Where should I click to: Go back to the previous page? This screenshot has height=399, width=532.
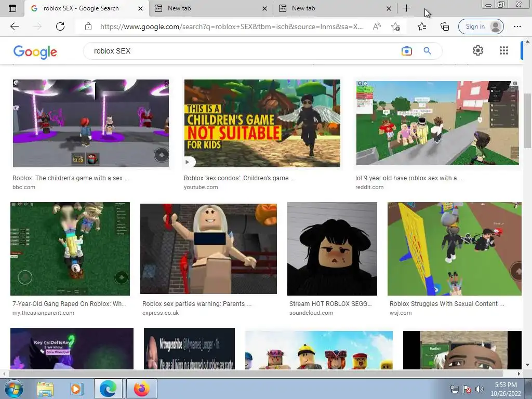tap(14, 26)
